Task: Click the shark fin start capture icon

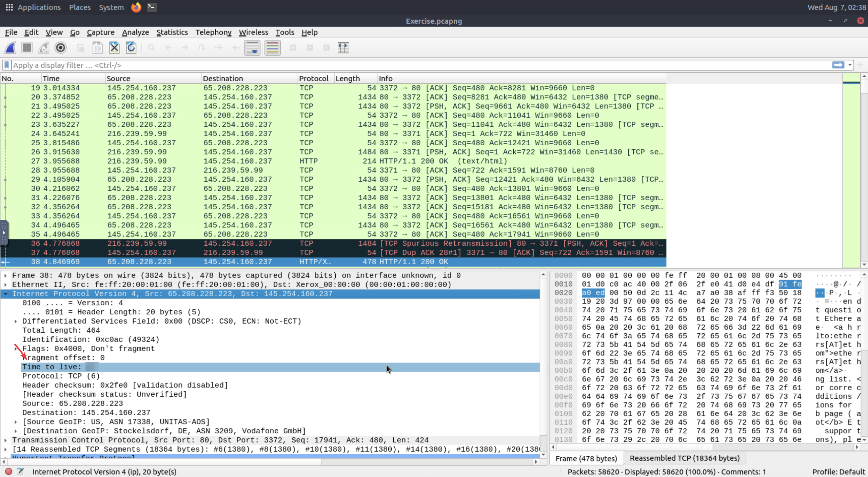Action: [10, 48]
